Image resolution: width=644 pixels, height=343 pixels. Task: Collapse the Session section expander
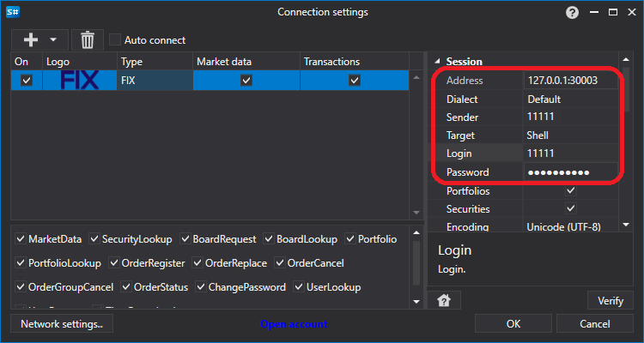pos(437,62)
